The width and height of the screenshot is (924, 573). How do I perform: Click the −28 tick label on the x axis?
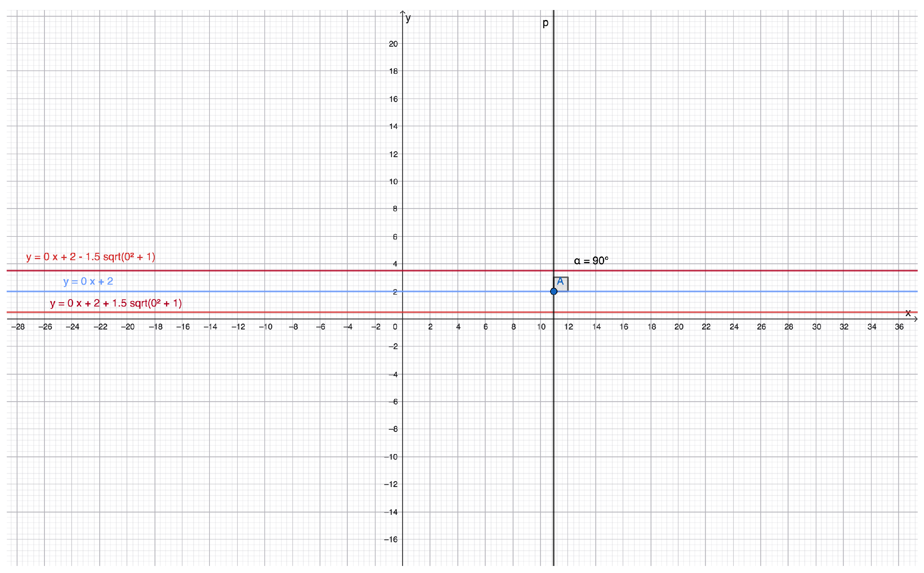tap(18, 327)
